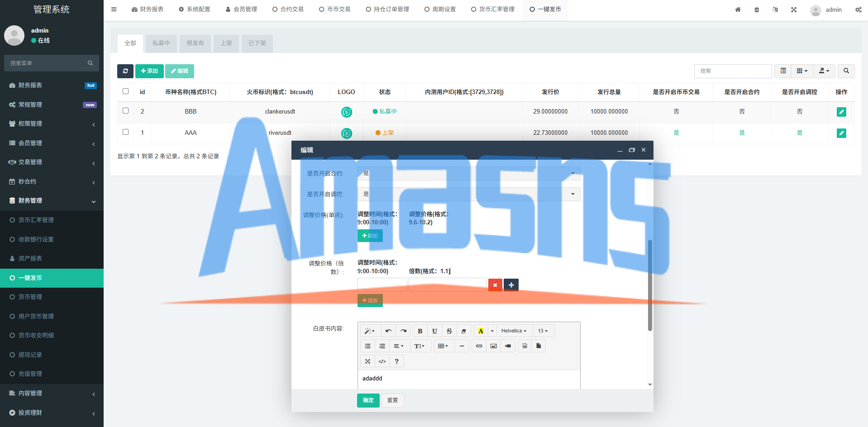868x427 pixels.
Task: Toggle underline formatting in the editor
Action: (434, 331)
